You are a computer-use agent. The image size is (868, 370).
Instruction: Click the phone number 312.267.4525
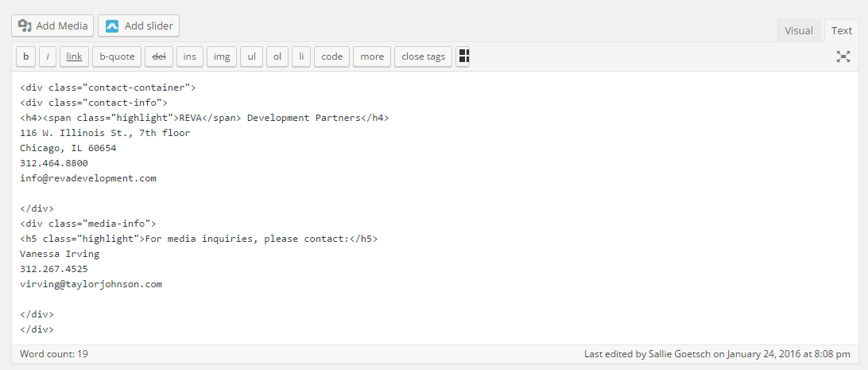[54, 269]
